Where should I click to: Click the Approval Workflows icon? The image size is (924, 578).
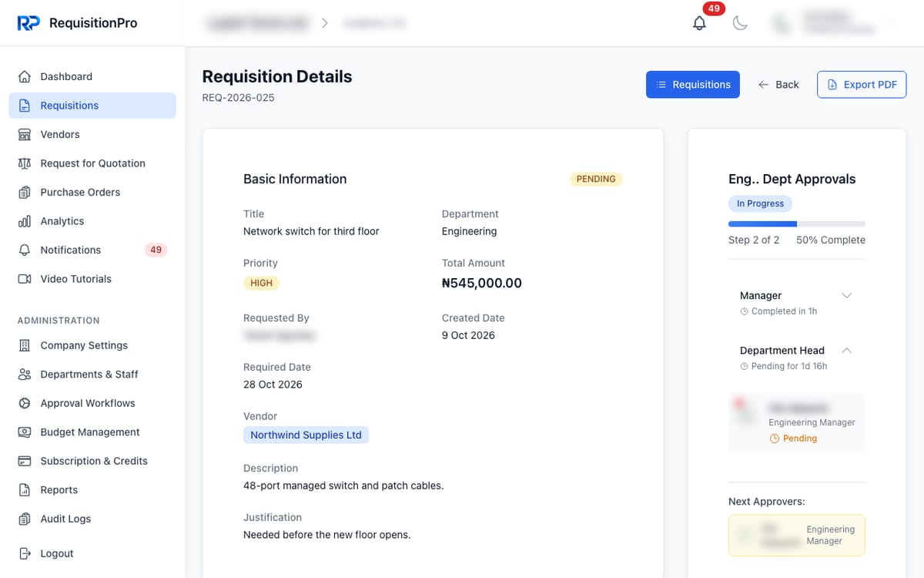pyautogui.click(x=25, y=403)
